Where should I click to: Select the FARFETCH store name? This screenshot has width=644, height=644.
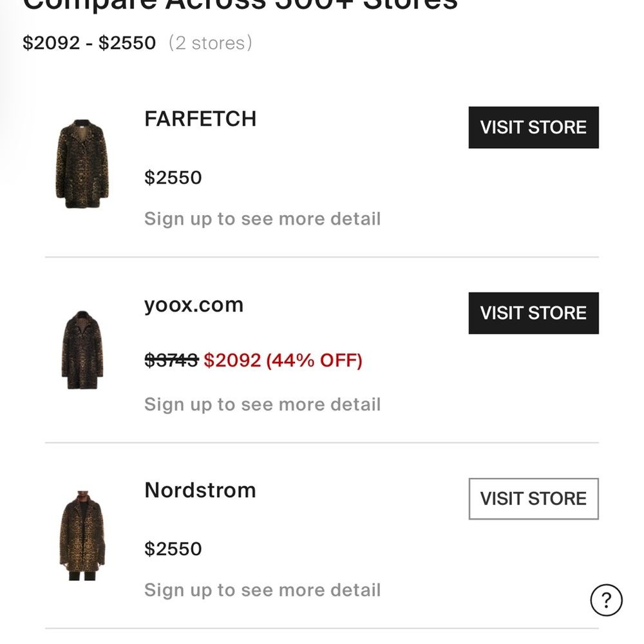point(200,119)
